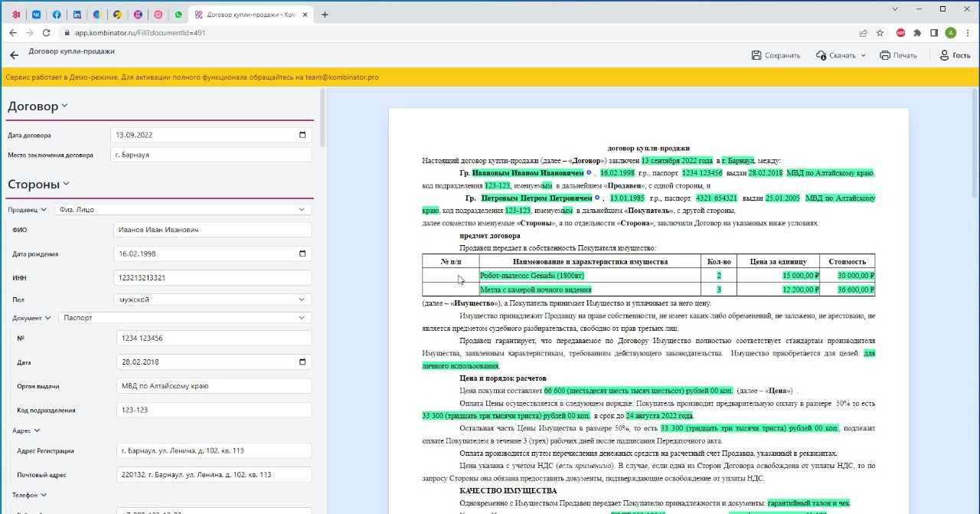Open the share page icon in address bar
Image resolution: width=980 pixels, height=514 pixels.
pos(864,33)
